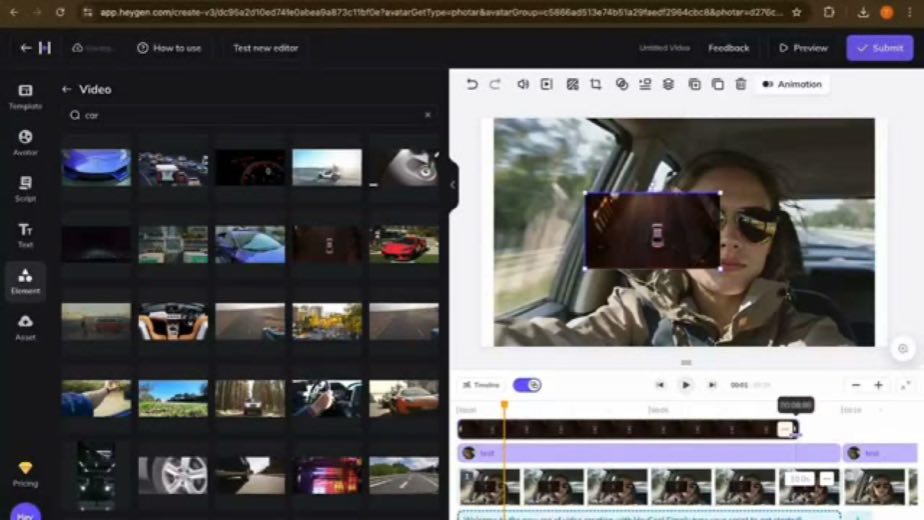Open the Avatar panel in sidebar
This screenshot has height=520, width=924.
tap(25, 143)
